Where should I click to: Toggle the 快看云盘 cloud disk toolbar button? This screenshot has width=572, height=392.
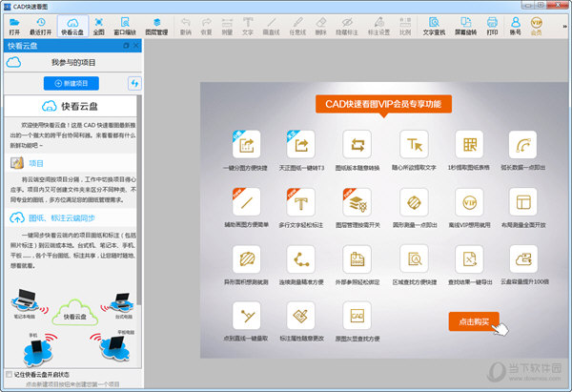(72, 27)
